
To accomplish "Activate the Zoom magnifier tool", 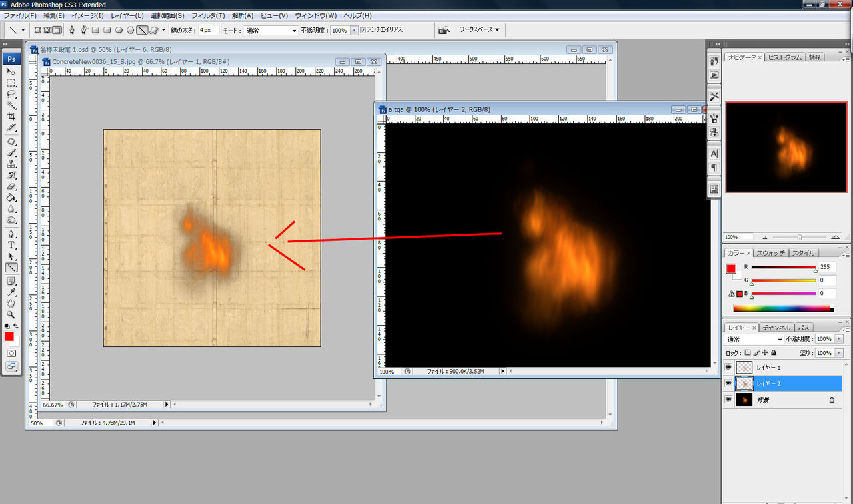I will click(x=11, y=314).
